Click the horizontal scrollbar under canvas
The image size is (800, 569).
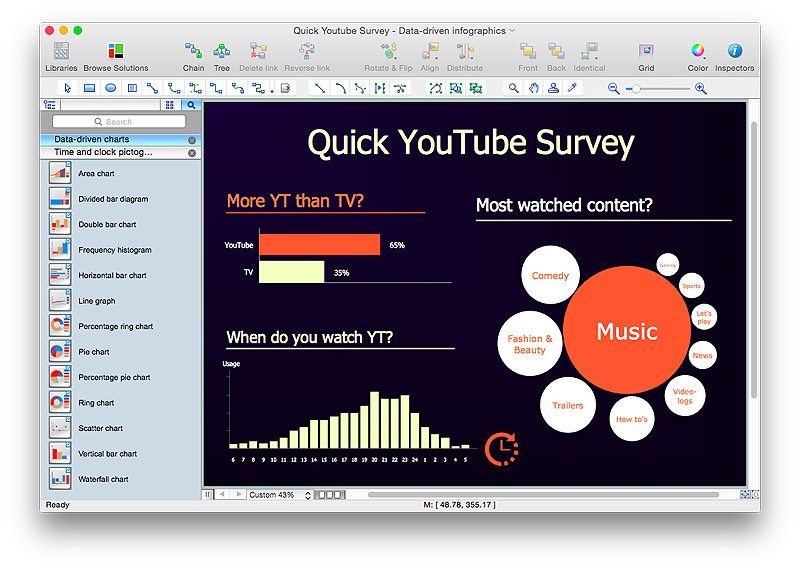543,494
